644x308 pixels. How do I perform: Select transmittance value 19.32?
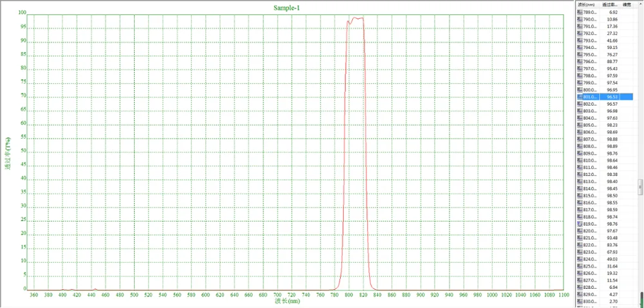pos(612,273)
